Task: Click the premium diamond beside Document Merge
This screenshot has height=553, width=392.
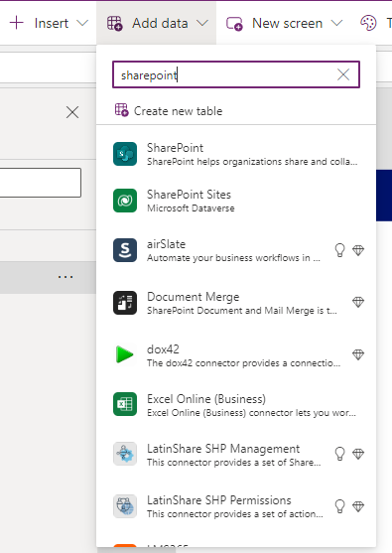Action: pos(358,302)
